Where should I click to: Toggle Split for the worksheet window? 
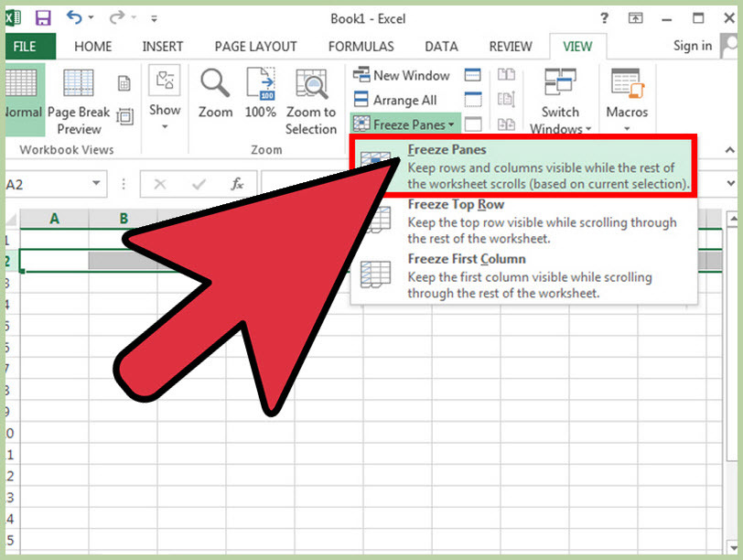[x=472, y=75]
